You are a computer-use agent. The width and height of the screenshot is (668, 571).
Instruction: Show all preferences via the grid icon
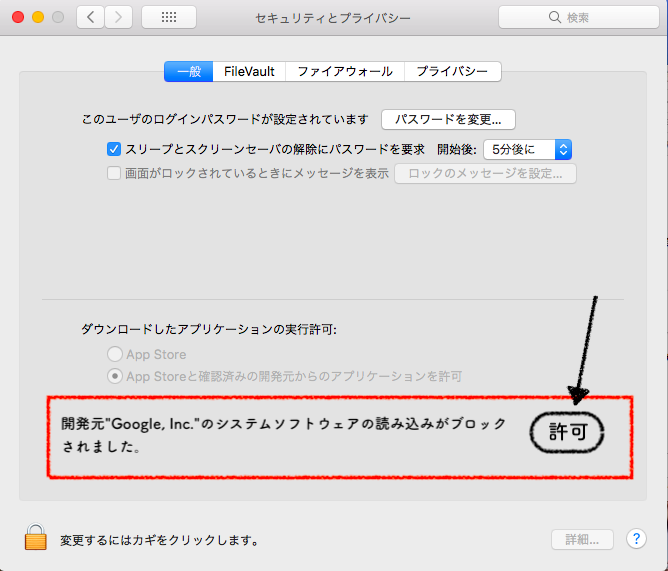[x=168, y=17]
